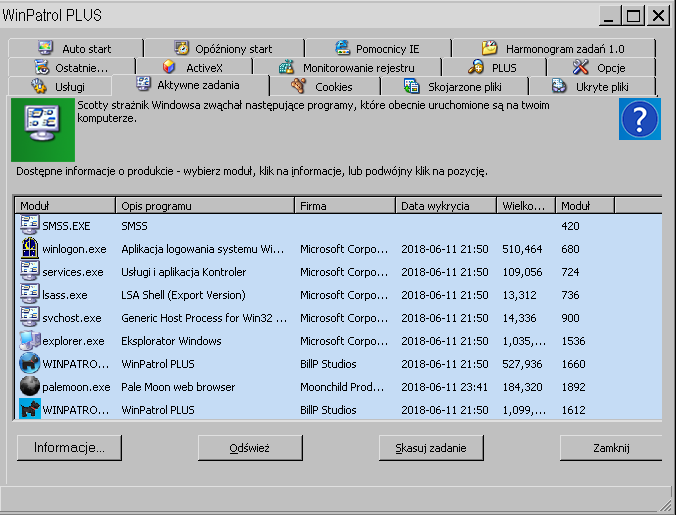Click the services.exe row icon
The image size is (676, 515).
(30, 272)
